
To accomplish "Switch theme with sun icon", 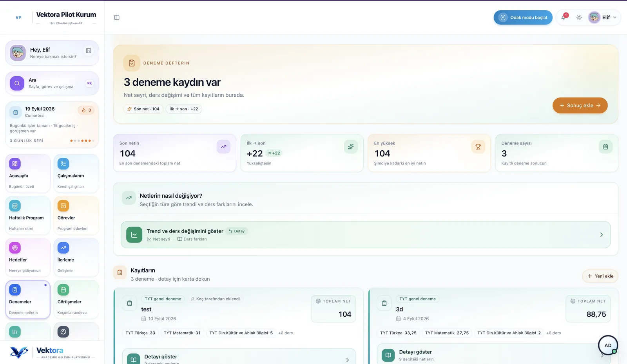I will pyautogui.click(x=579, y=17).
